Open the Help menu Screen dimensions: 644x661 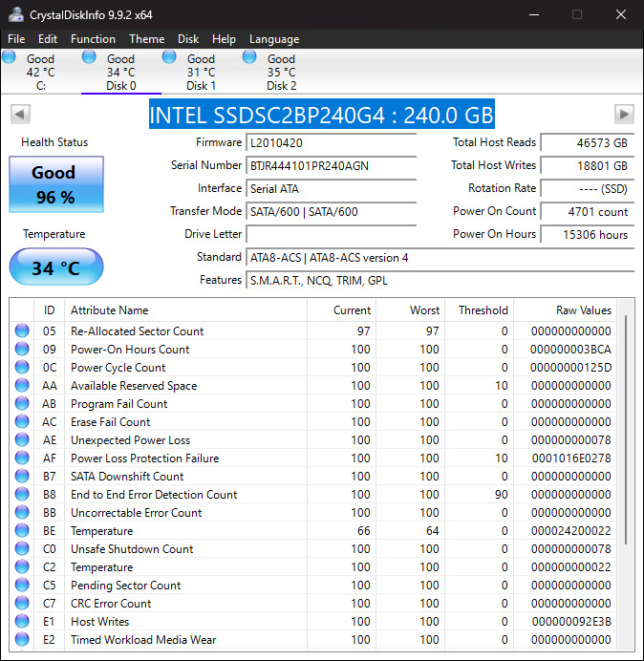pos(224,39)
